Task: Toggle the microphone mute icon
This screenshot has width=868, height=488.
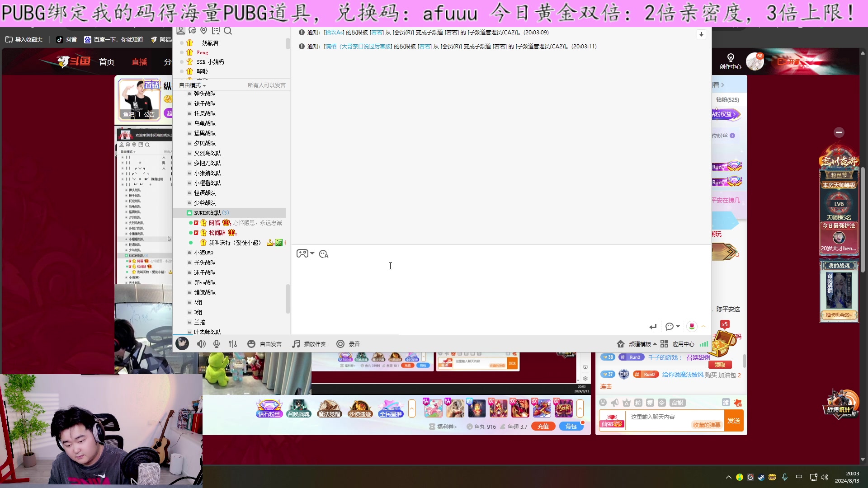Action: coord(217,344)
